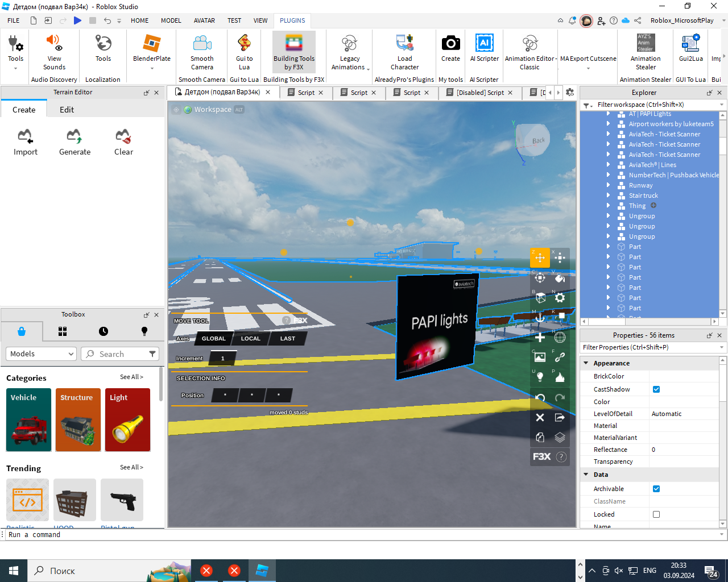
Task: Set move axes to LOCAL
Action: pyautogui.click(x=251, y=339)
